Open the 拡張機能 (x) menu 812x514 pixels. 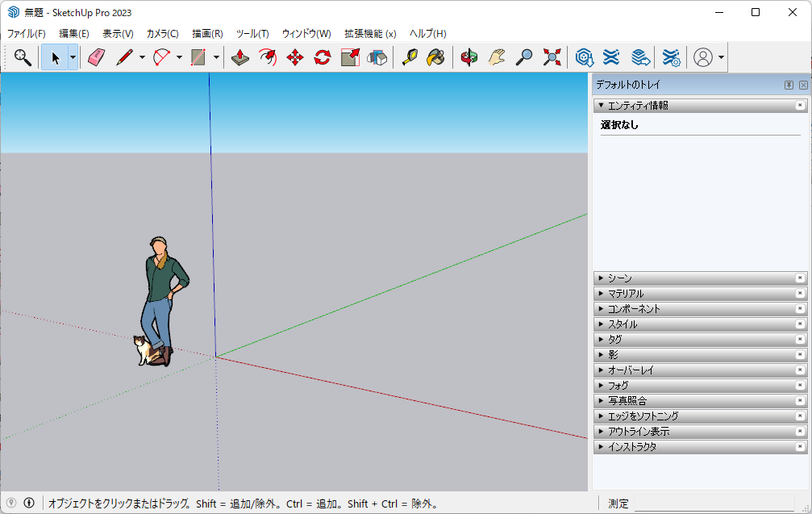tap(370, 34)
